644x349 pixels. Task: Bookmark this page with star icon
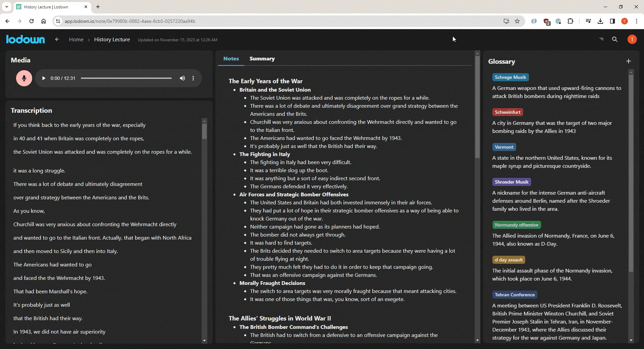[517, 21]
